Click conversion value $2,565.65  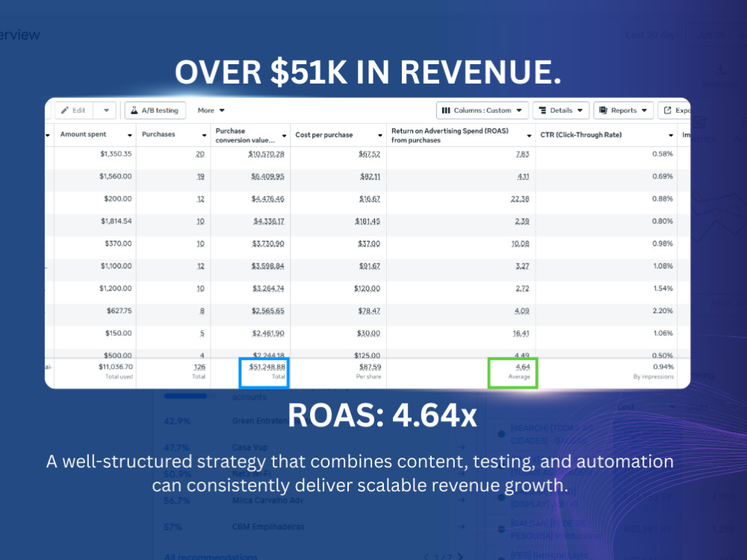pos(267,311)
